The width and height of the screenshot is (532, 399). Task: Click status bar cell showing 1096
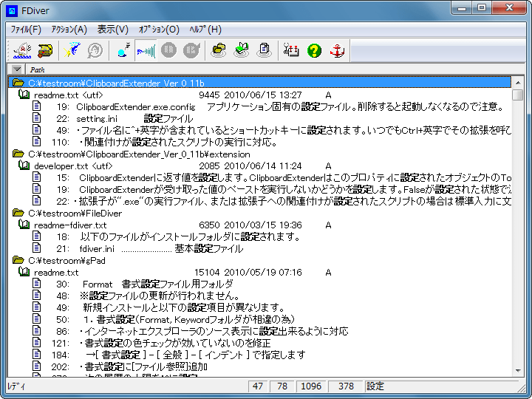pos(311,386)
